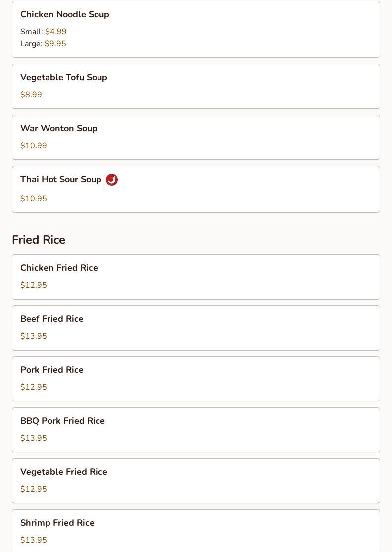
Task: Choose BBQ Pork Fried Rice
Action: [x=62, y=421]
